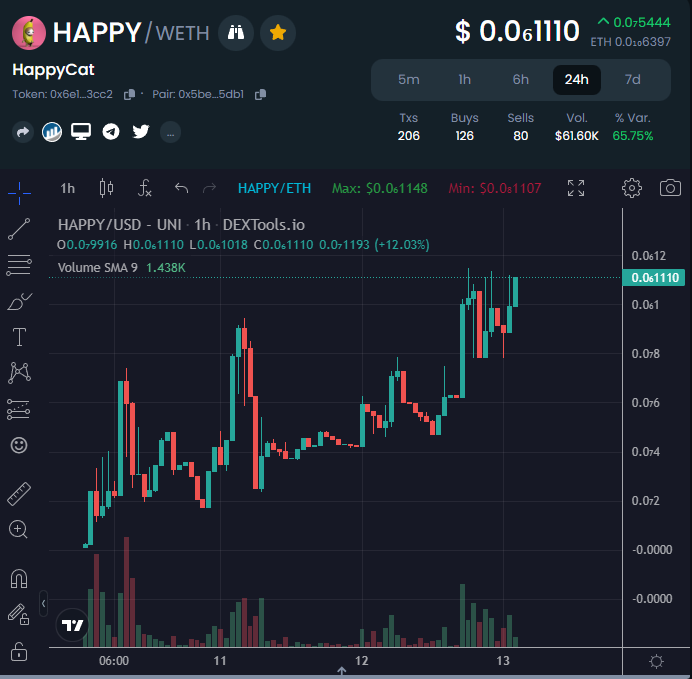692x679 pixels.
Task: Copy the pair address 0x5be...5db1
Action: coord(260,94)
